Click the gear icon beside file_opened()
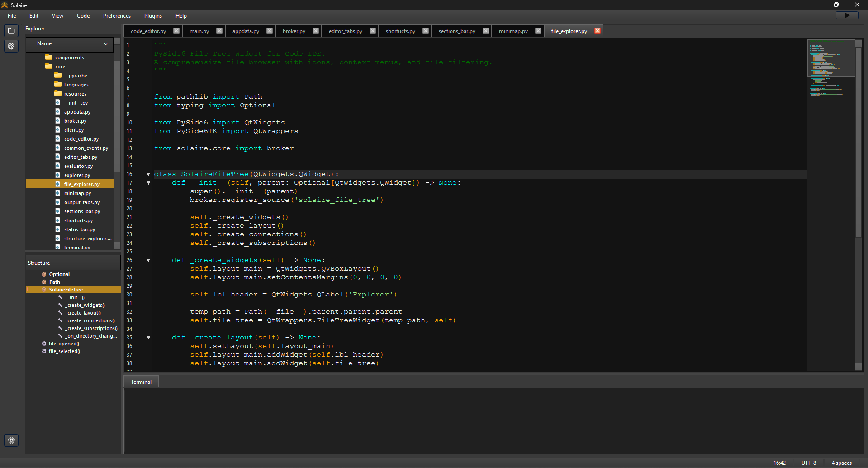Viewport: 868px width, 468px height. coord(44,344)
